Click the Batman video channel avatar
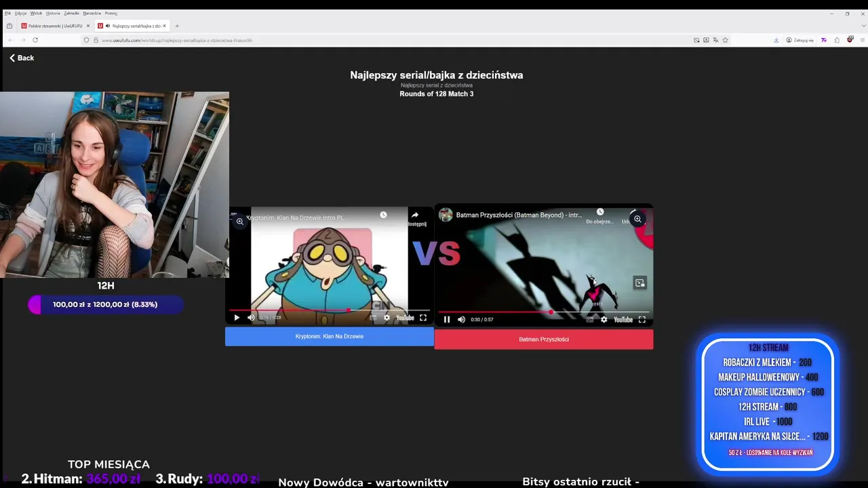This screenshot has width=868, height=488. tap(446, 215)
